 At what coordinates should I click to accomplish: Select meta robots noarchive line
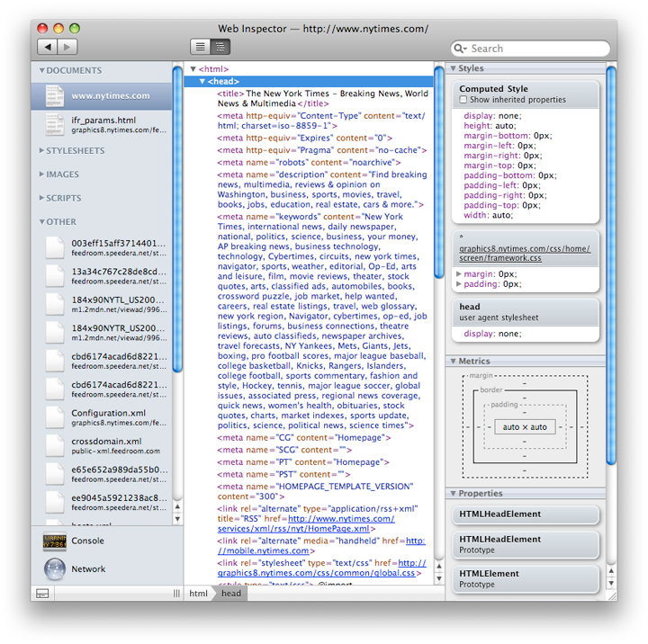[309, 163]
